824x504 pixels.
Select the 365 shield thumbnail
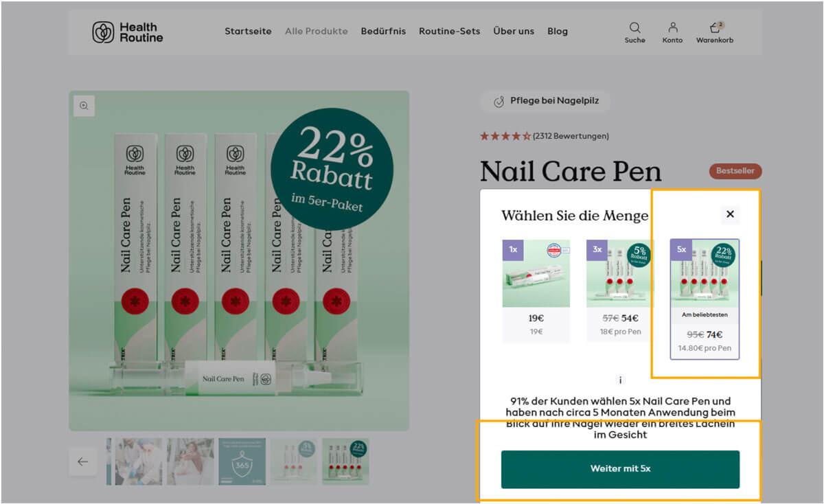[x=242, y=461]
